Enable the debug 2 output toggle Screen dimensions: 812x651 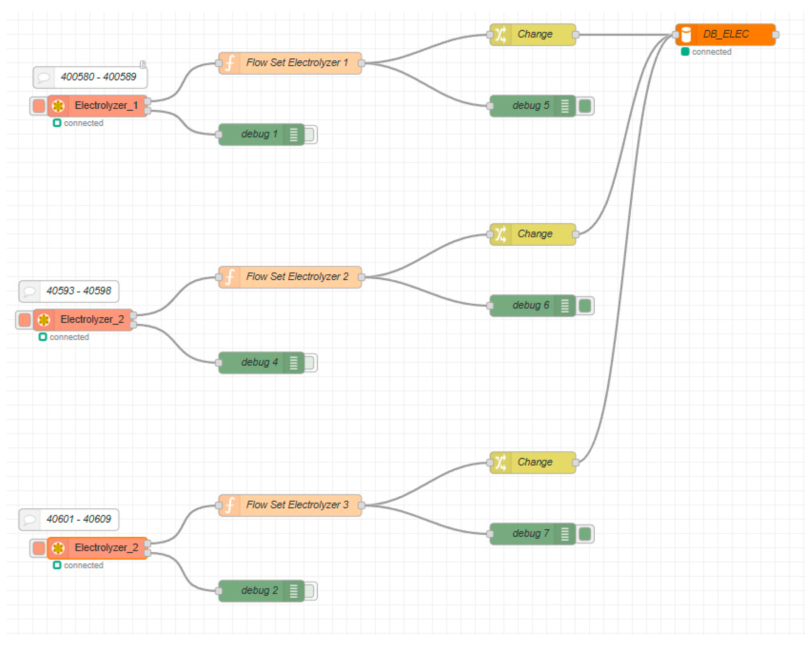pyautogui.click(x=310, y=591)
